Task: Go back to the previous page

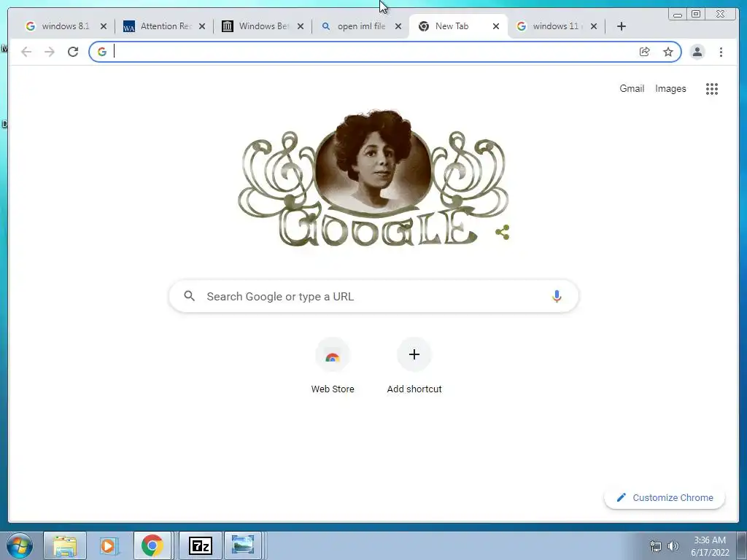Action: click(26, 52)
